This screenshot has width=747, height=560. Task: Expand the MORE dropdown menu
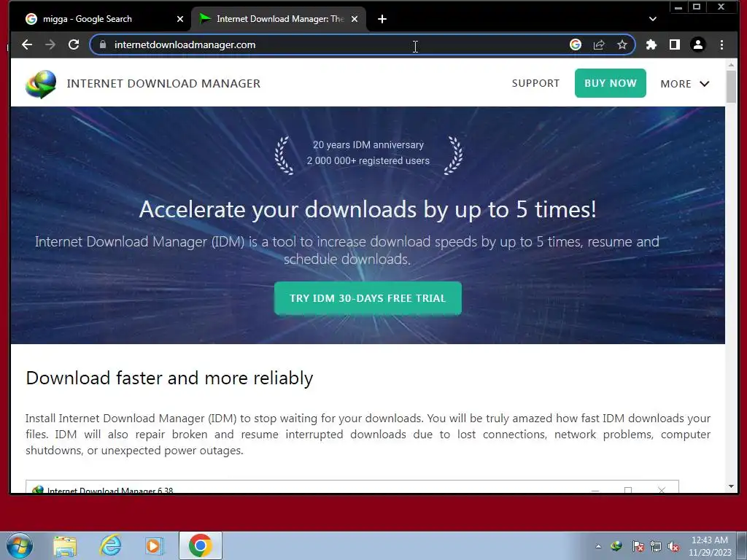(685, 84)
